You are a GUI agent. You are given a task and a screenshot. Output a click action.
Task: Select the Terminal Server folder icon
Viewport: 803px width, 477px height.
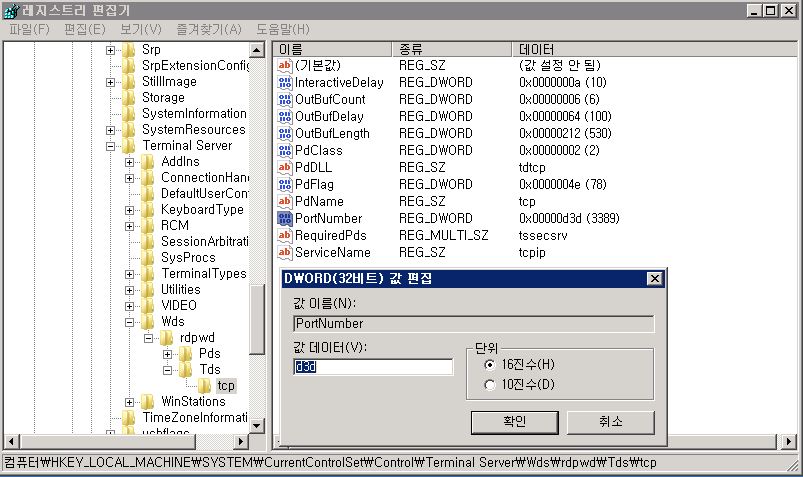point(128,145)
